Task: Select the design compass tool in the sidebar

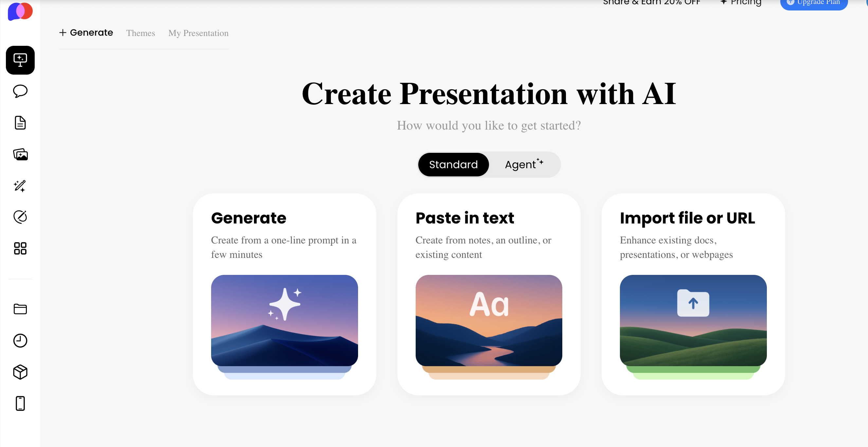Action: (20, 217)
